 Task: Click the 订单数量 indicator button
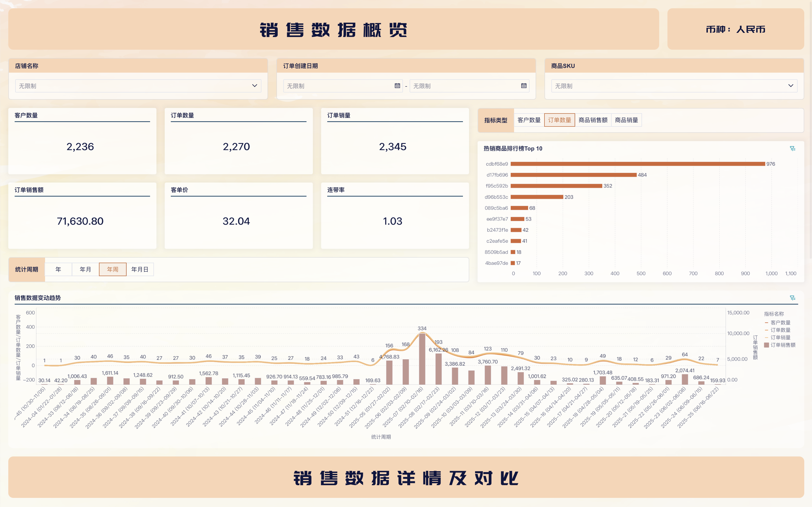pos(559,120)
